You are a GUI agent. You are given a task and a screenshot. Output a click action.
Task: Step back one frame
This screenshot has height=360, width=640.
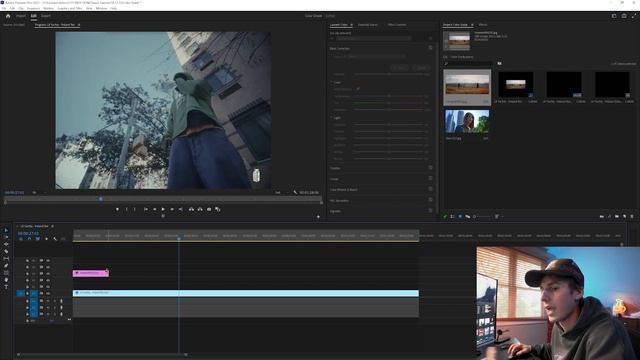[x=155, y=209]
